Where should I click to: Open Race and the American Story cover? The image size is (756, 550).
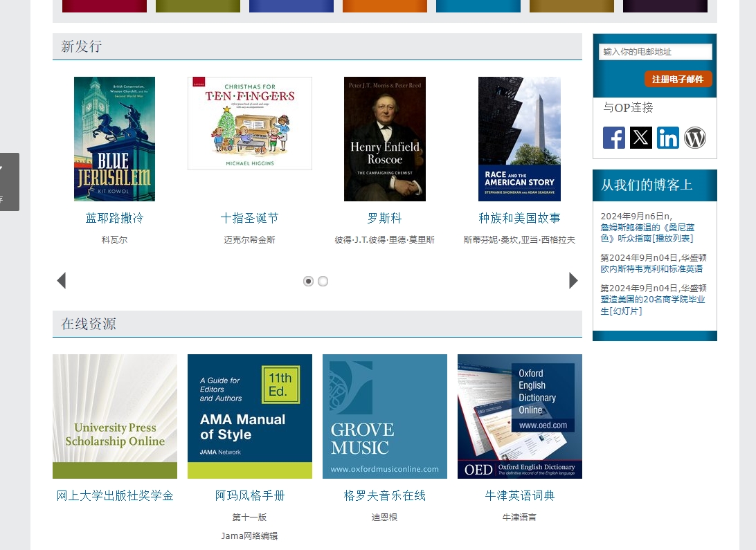click(x=519, y=138)
